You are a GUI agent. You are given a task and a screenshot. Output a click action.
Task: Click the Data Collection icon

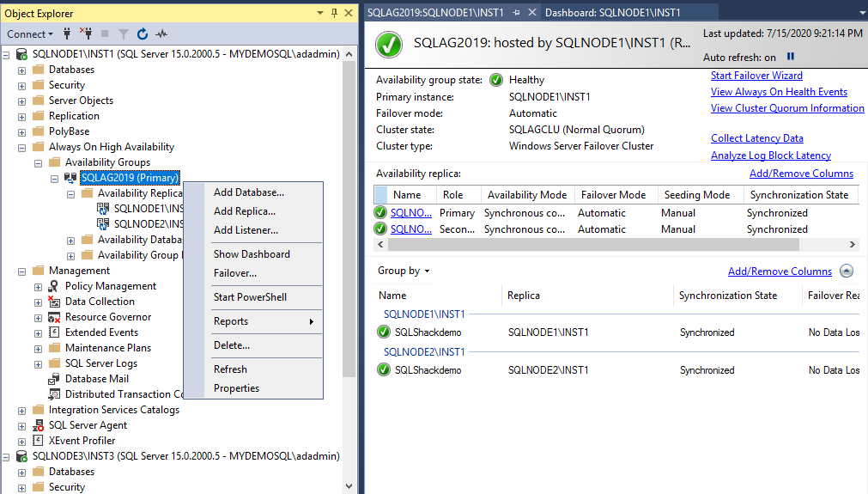coord(54,302)
